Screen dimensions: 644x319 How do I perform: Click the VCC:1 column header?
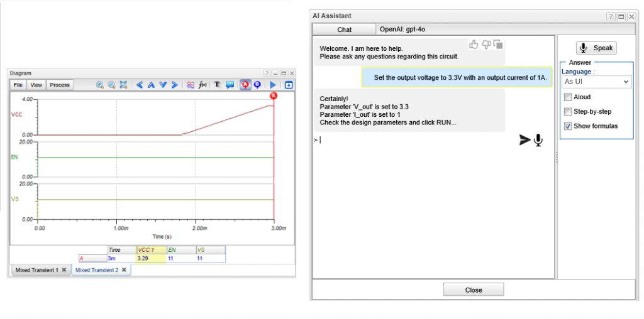[152, 250]
